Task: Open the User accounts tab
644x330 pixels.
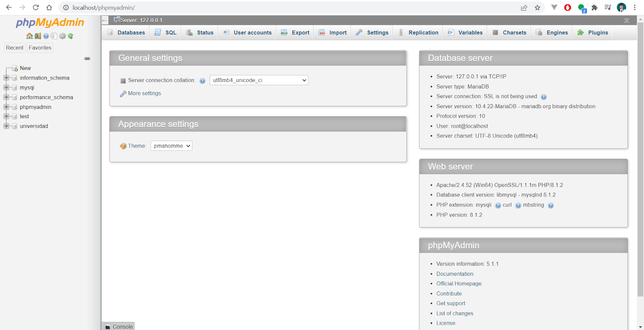Action: pyautogui.click(x=247, y=33)
